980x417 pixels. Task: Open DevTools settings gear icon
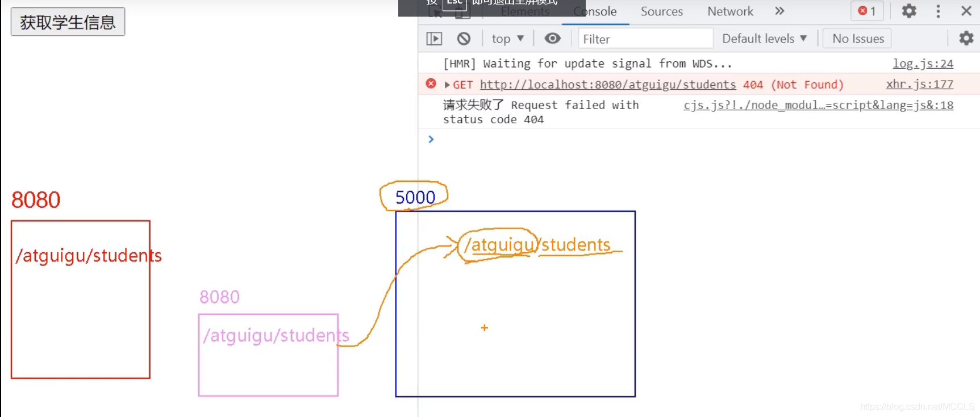click(x=909, y=11)
